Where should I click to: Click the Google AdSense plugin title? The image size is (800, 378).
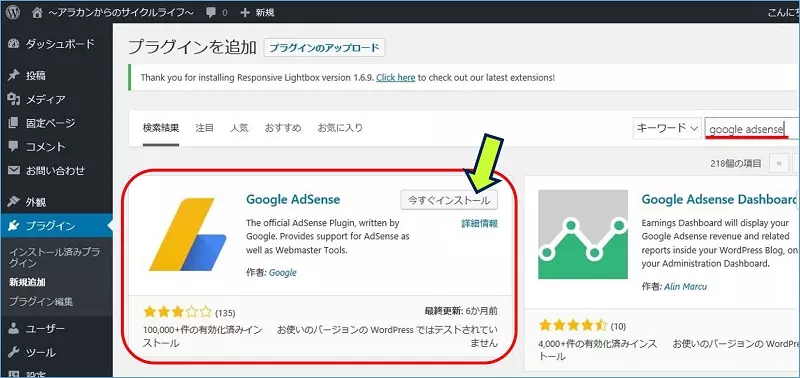tap(293, 199)
